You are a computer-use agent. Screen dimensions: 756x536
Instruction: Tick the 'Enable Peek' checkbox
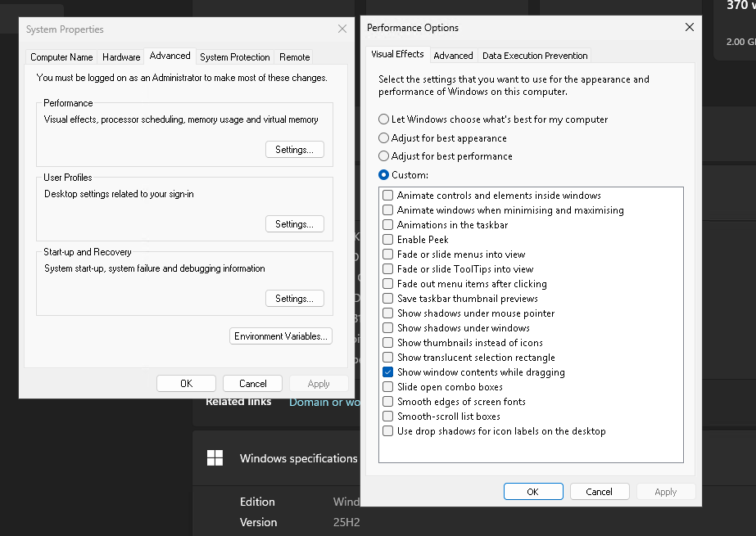pos(388,240)
